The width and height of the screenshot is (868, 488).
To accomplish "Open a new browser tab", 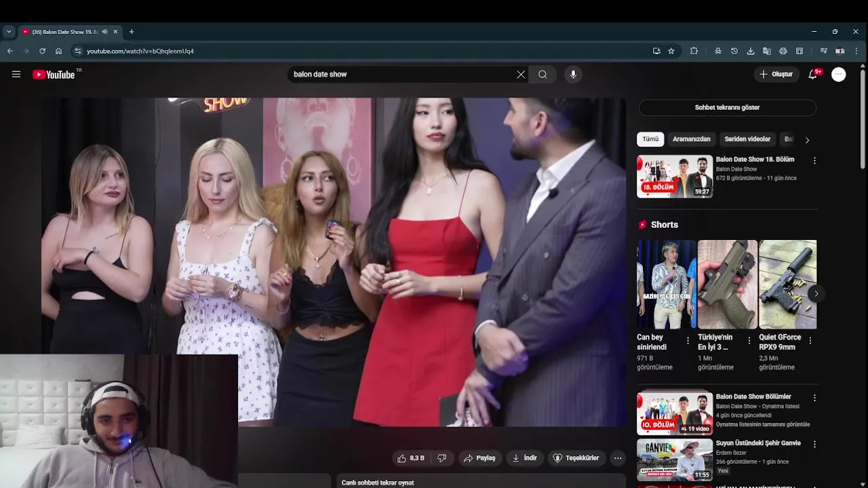I will point(132,32).
